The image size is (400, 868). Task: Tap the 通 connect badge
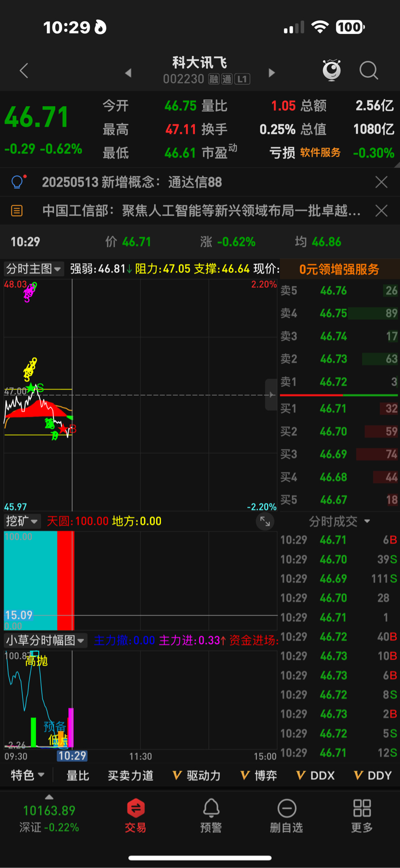tap(227, 79)
